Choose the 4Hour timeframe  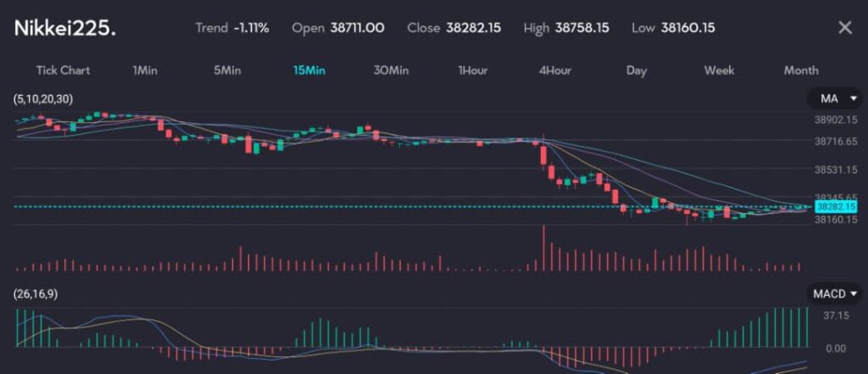pyautogui.click(x=555, y=70)
